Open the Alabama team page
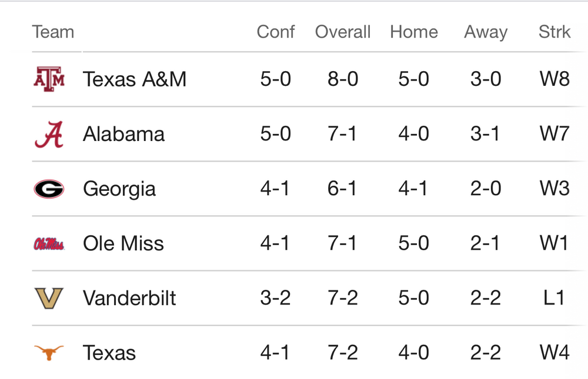Image resolution: width=588 pixels, height=379 pixels. (123, 134)
